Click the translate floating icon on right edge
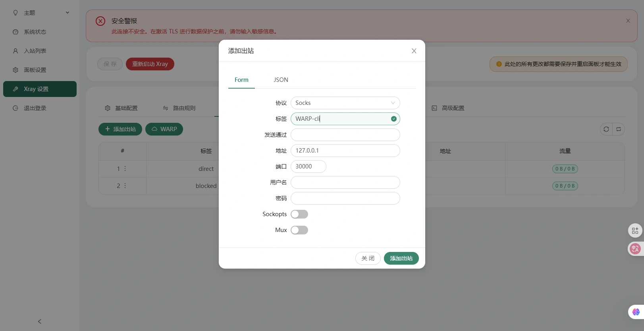 pyautogui.click(x=635, y=249)
